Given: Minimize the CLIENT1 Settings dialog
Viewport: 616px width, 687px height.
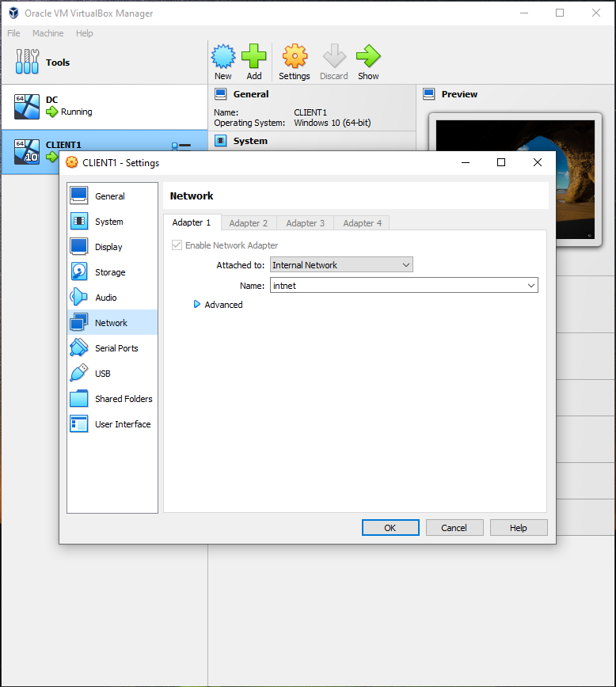Looking at the screenshot, I should [x=466, y=162].
